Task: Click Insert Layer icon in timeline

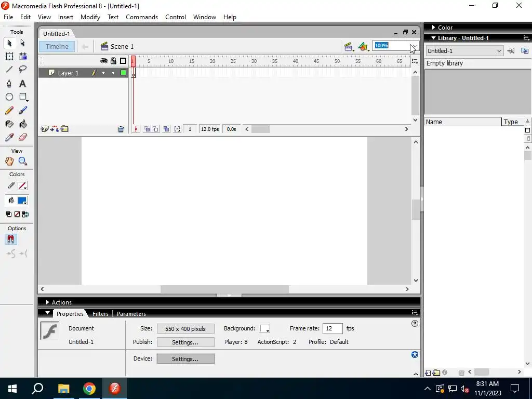Action: 44,129
